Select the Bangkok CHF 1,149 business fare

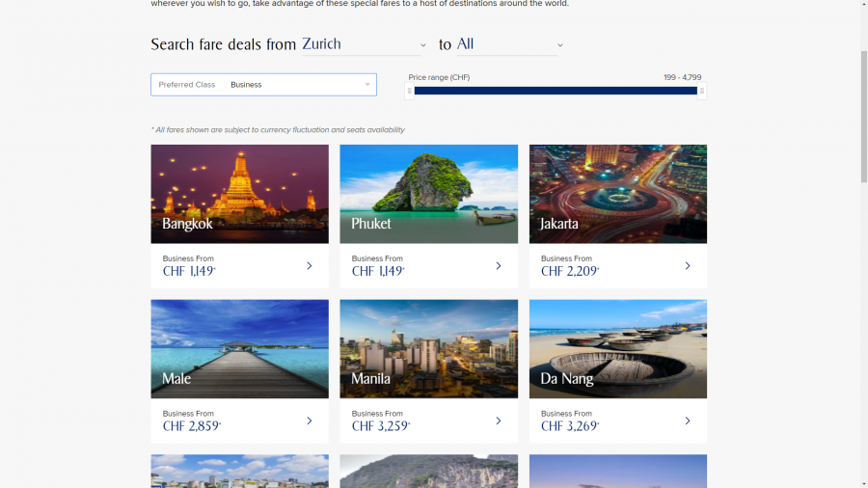coord(189,271)
